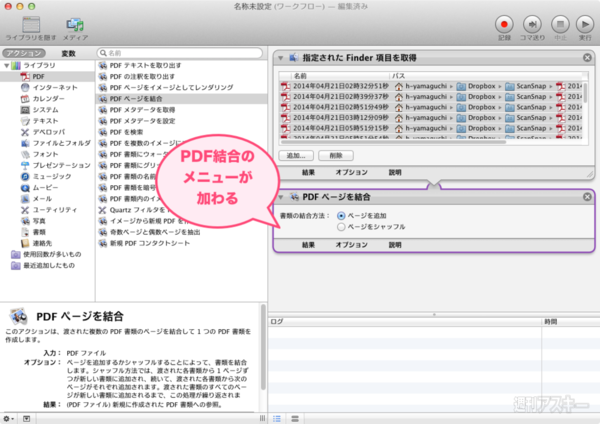
Task: Open 説明 tab of Finder items action
Action: click(395, 173)
